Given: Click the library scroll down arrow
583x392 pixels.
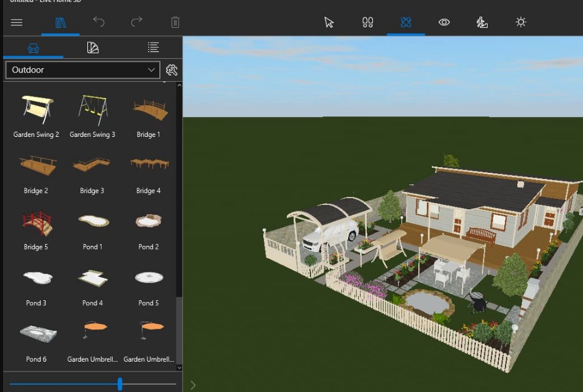Looking at the screenshot, I should pos(179,367).
